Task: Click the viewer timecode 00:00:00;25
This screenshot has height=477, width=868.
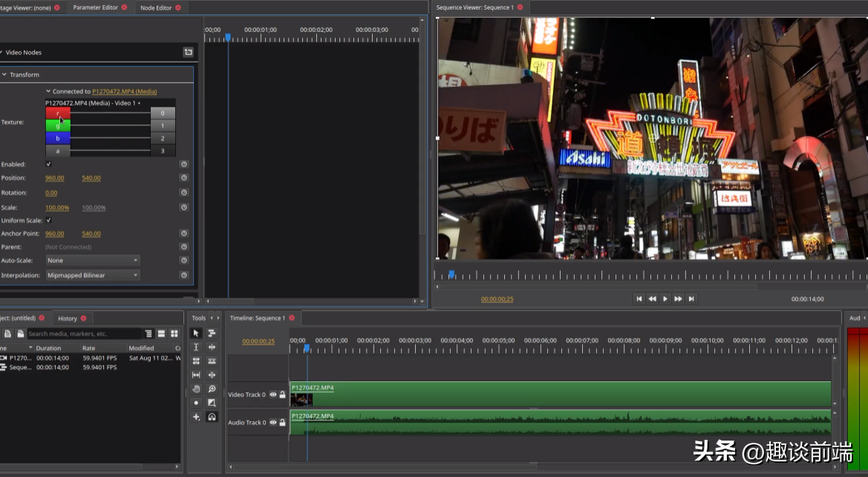Action: coord(497,299)
